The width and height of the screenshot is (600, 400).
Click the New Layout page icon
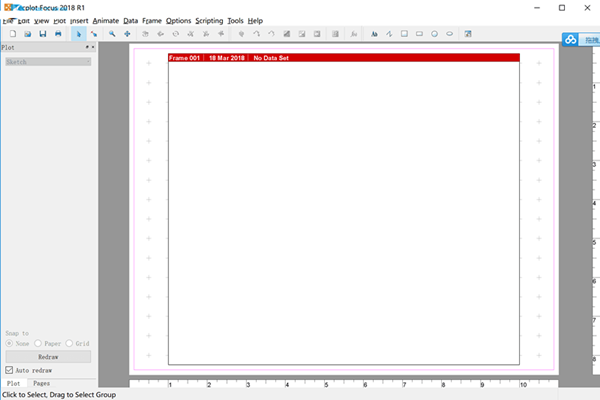click(x=13, y=34)
